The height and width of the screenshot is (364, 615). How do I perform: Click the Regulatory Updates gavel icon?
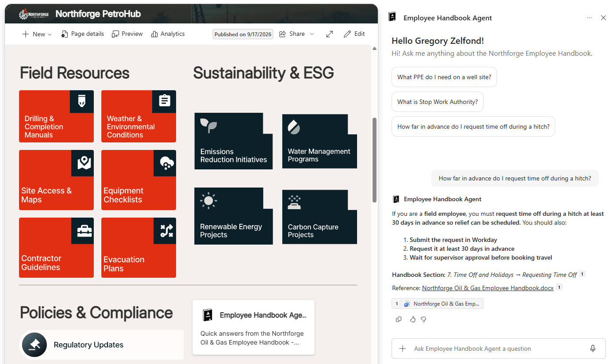(34, 345)
